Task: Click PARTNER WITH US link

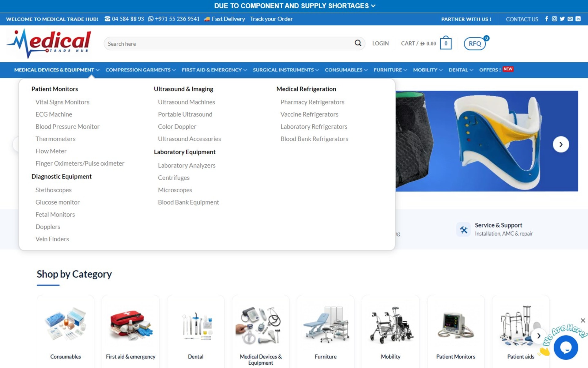Action: pyautogui.click(x=466, y=19)
